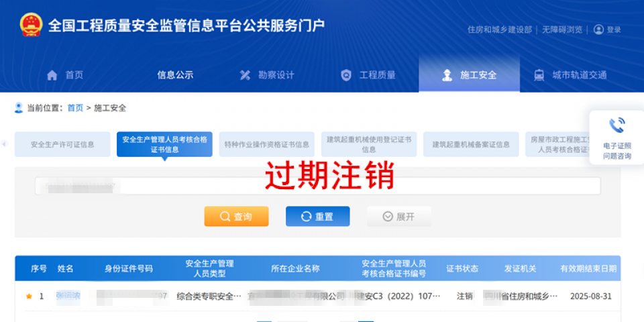
Task: Select 安全生产许可证信息 category tab
Action: click(x=62, y=144)
